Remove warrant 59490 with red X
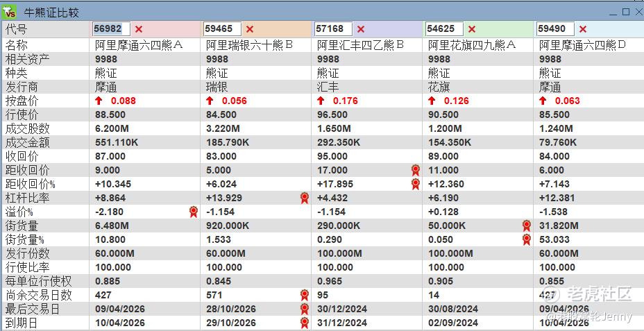The image size is (644, 331). [x=583, y=29]
